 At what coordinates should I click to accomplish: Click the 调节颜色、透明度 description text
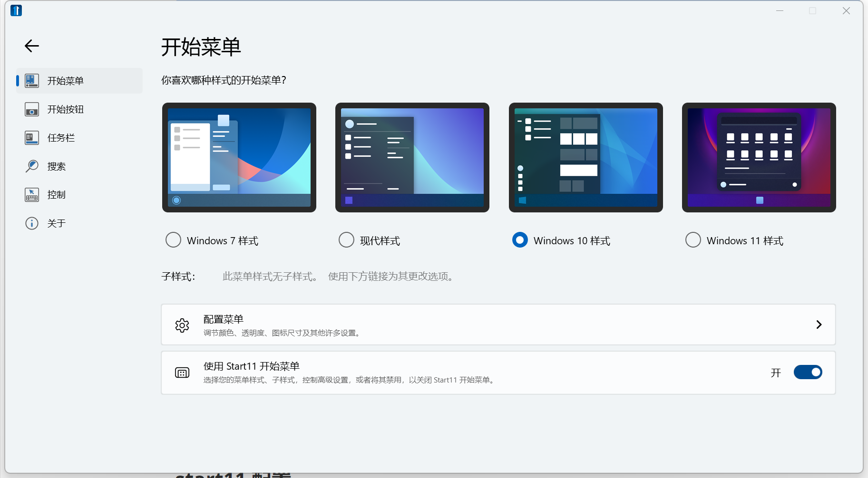(283, 333)
